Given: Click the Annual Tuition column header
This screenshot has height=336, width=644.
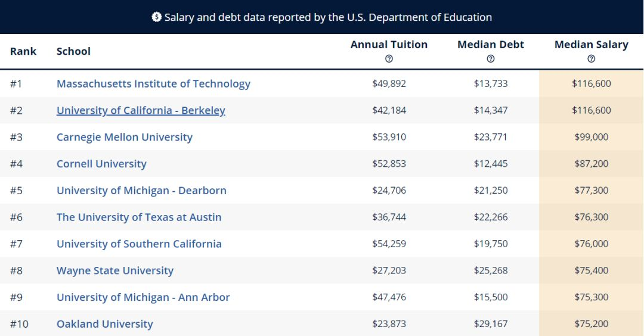Looking at the screenshot, I should [x=389, y=45].
